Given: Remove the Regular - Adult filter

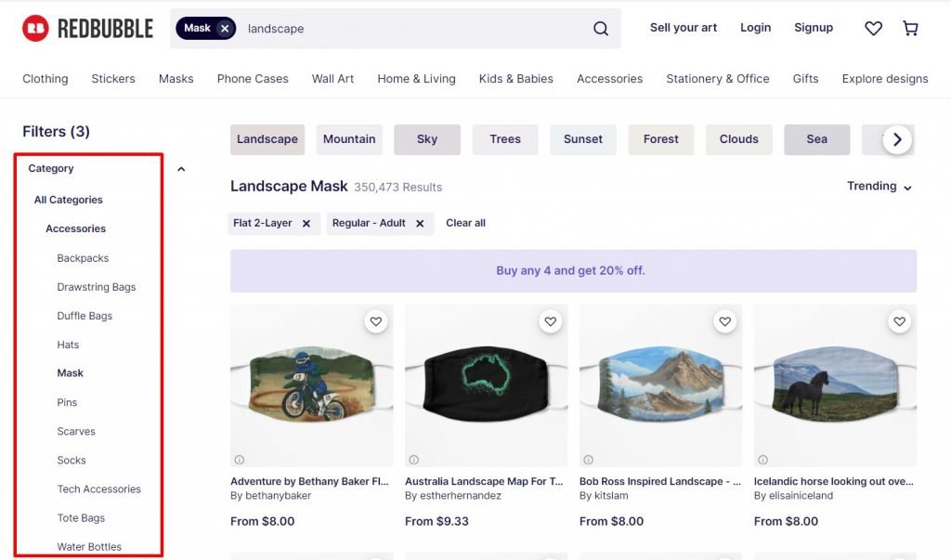Looking at the screenshot, I should pyautogui.click(x=420, y=224).
